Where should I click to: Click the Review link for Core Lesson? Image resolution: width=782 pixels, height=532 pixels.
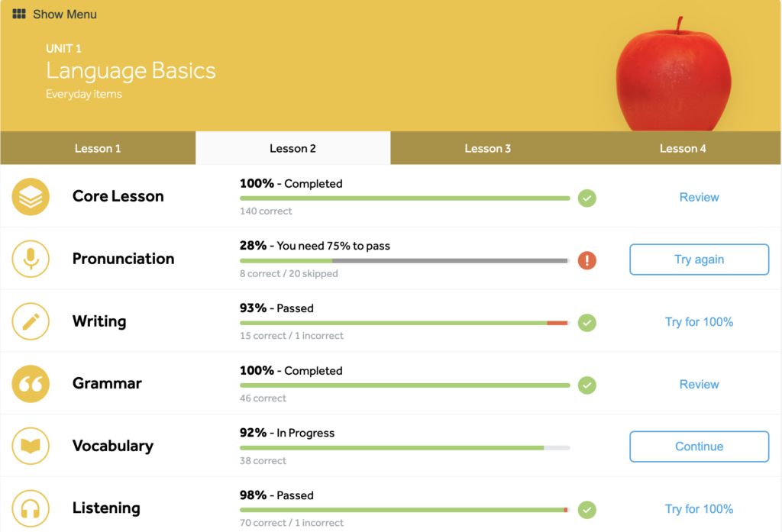coord(699,197)
